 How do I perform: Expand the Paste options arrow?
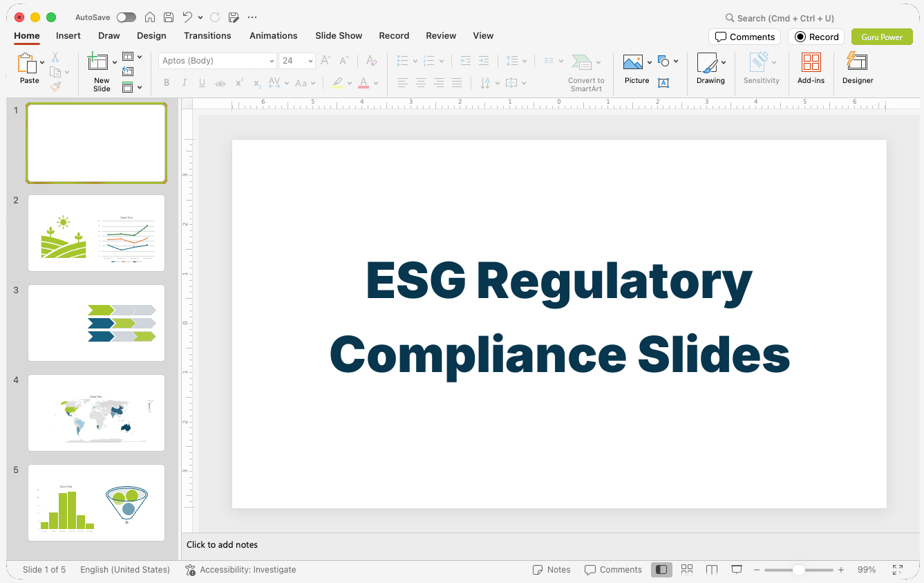point(43,63)
